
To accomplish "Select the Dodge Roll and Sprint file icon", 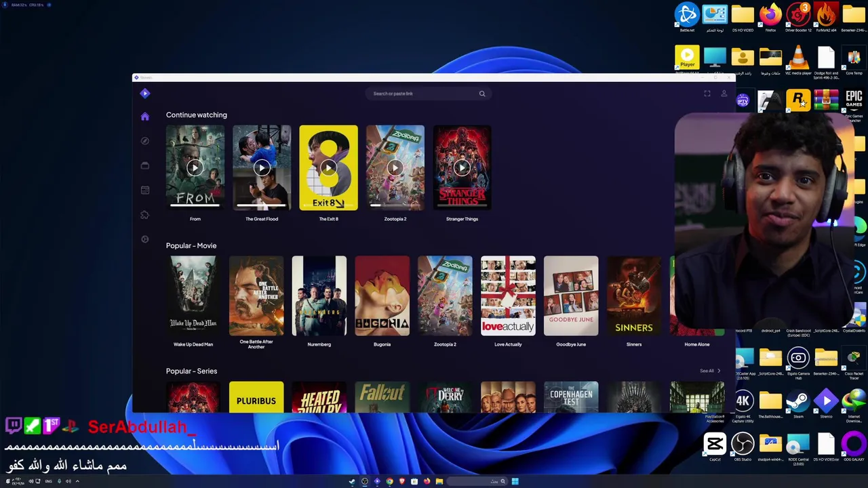I will click(x=826, y=62).
